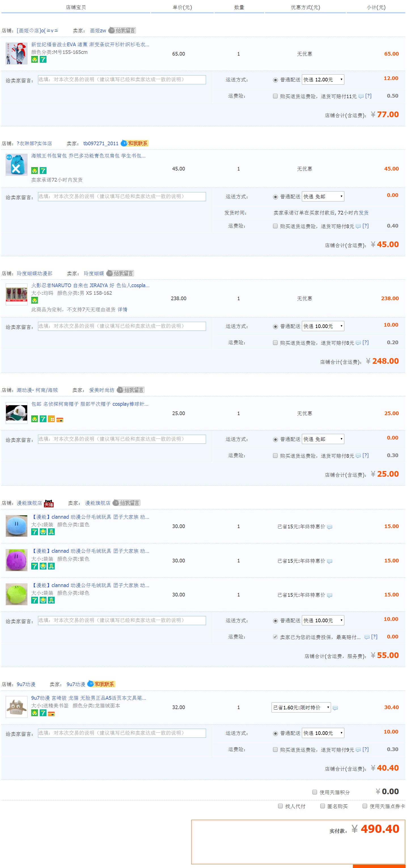Open the 新世纪福音战士EVA sweater product link
407x868 pixels.
click(90, 45)
